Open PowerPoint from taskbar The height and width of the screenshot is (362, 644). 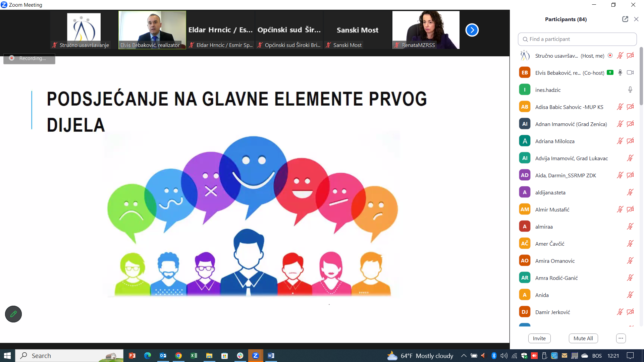(x=132, y=356)
